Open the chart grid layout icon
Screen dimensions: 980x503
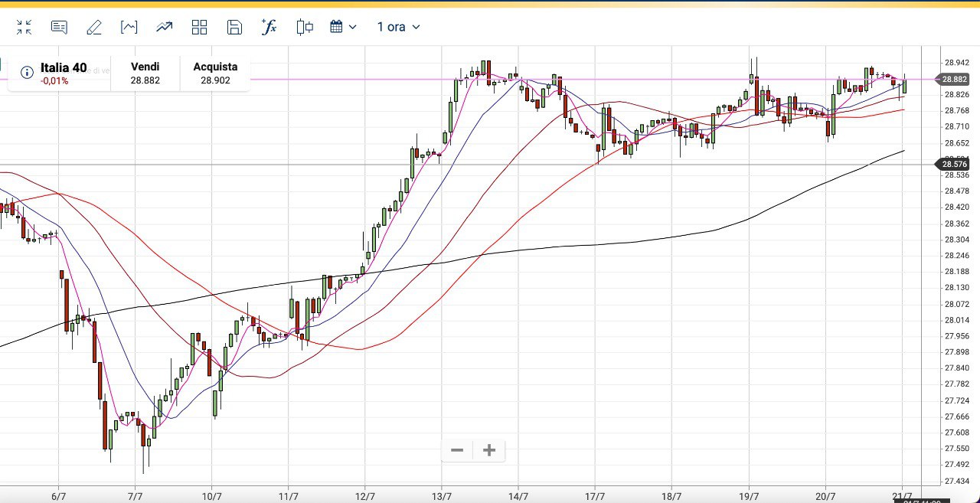click(x=200, y=28)
